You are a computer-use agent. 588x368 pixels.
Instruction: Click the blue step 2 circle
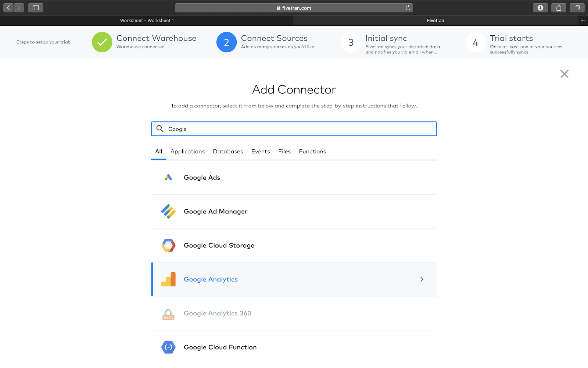(226, 42)
